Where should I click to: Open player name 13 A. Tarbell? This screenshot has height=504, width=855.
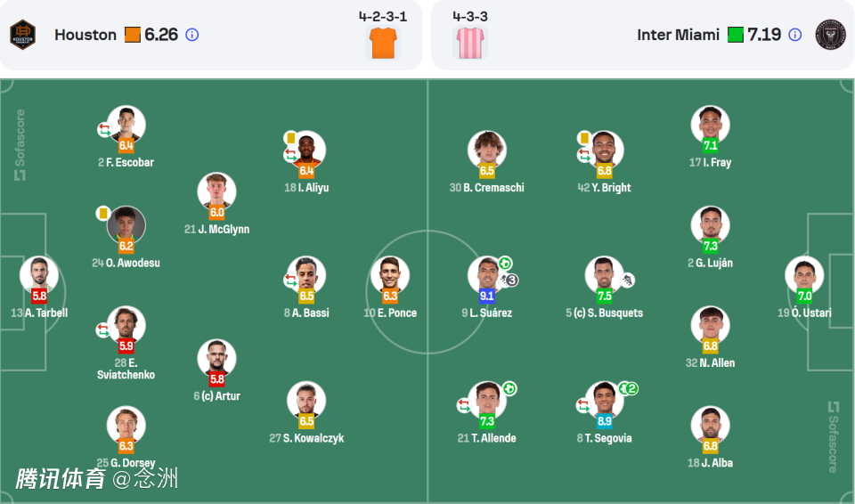click(39, 313)
